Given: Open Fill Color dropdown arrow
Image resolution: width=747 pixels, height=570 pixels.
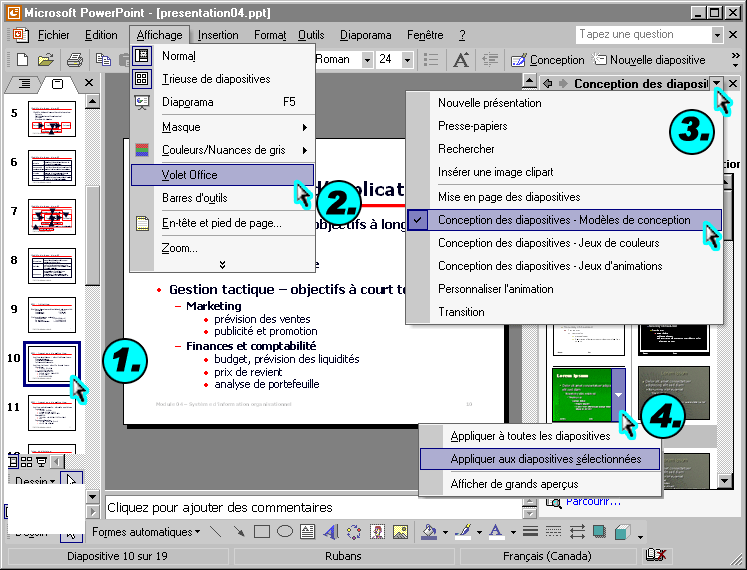Looking at the screenshot, I should [x=445, y=532].
